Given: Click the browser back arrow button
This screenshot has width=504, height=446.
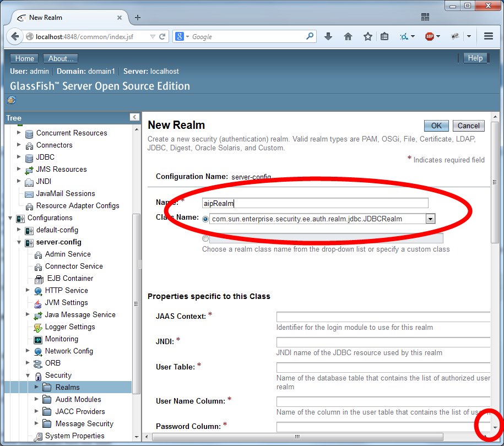Looking at the screenshot, I should pyautogui.click(x=14, y=37).
